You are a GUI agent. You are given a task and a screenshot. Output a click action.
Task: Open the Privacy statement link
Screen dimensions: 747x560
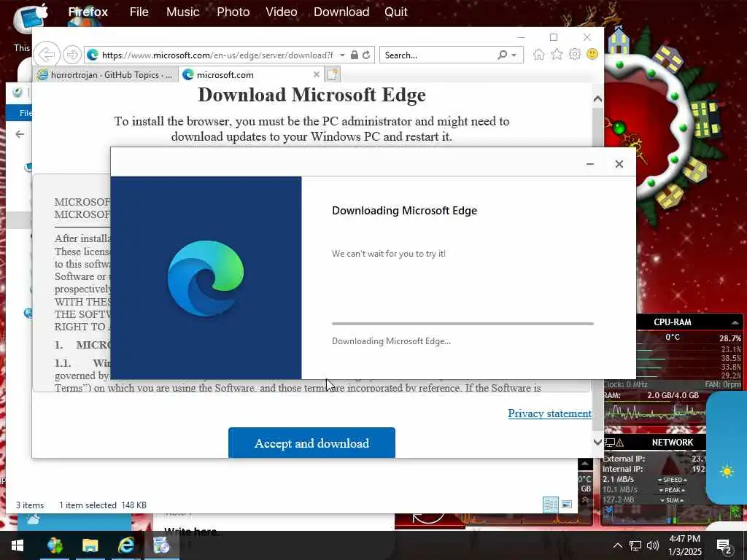pos(549,413)
